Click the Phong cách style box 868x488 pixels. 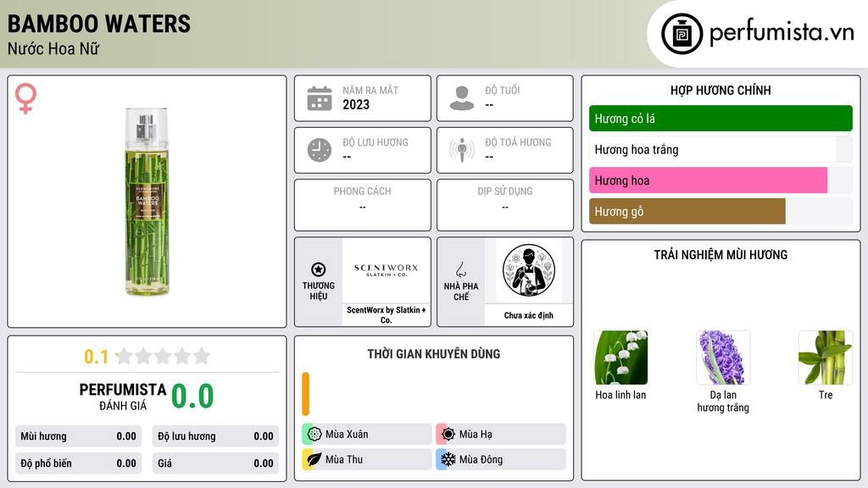(363, 205)
